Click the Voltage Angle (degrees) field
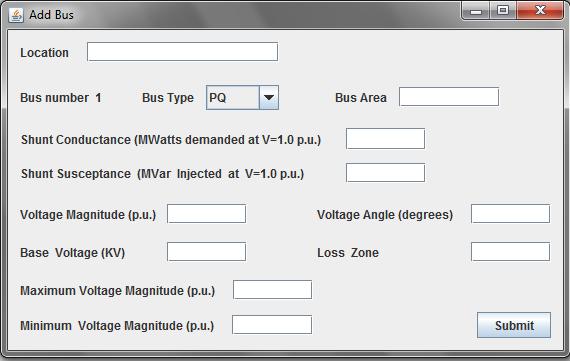This screenshot has width=570, height=361. tap(510, 214)
